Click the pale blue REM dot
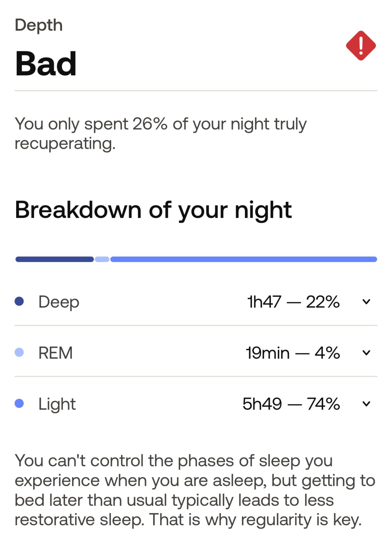The width and height of the screenshot is (392, 545). point(19,352)
